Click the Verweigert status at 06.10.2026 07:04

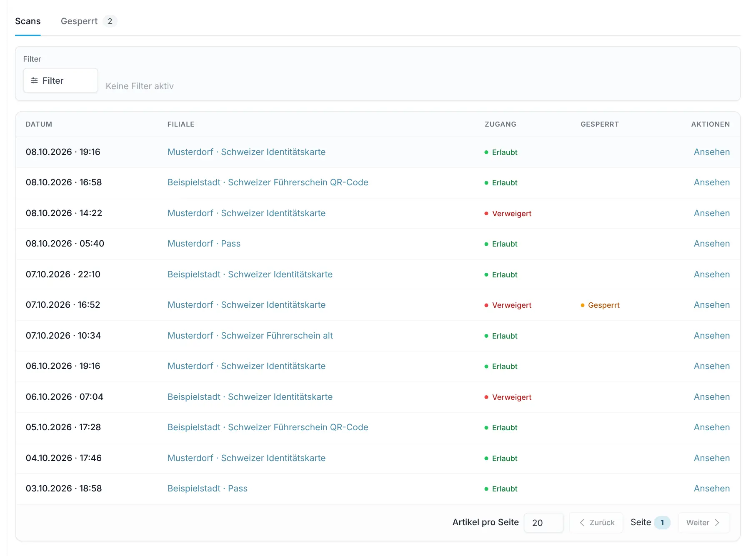(508, 397)
